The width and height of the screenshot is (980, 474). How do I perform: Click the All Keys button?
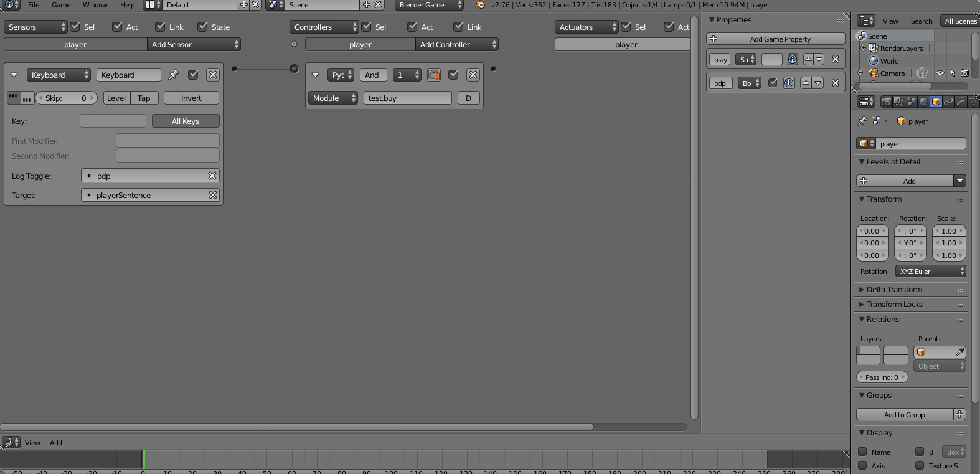coord(186,121)
